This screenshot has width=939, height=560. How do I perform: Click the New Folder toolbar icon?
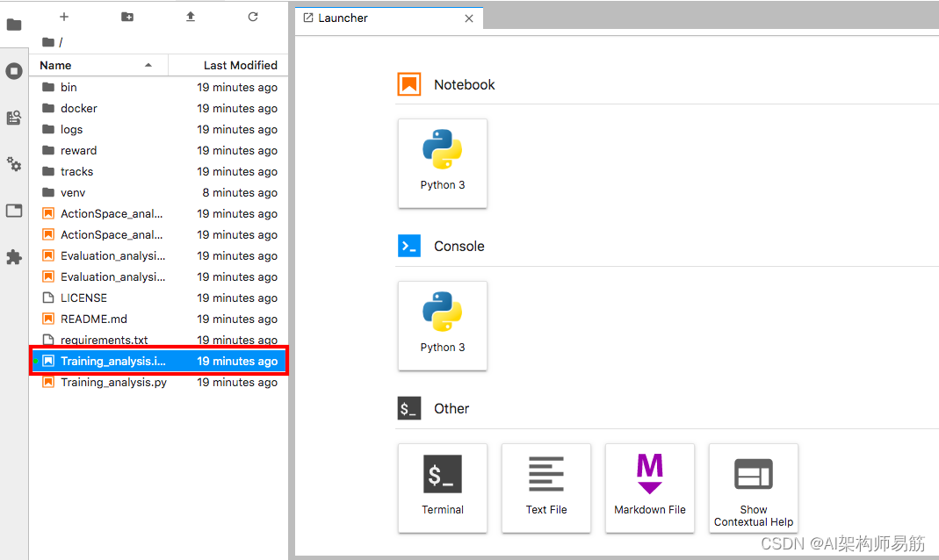pyautogui.click(x=127, y=17)
